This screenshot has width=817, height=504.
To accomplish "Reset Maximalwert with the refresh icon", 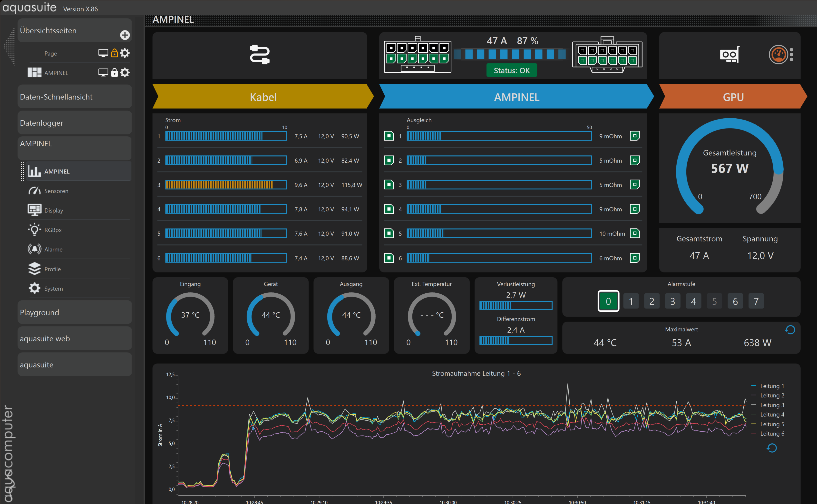I will pos(790,330).
